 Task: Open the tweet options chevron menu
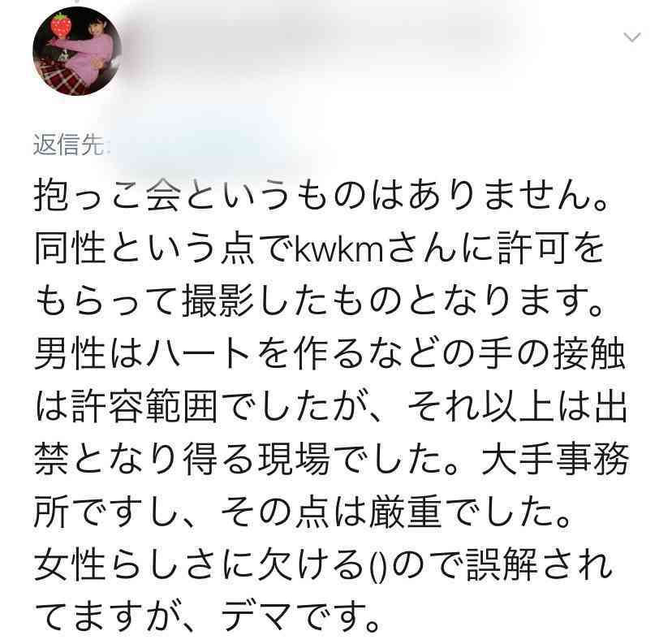click(x=631, y=37)
